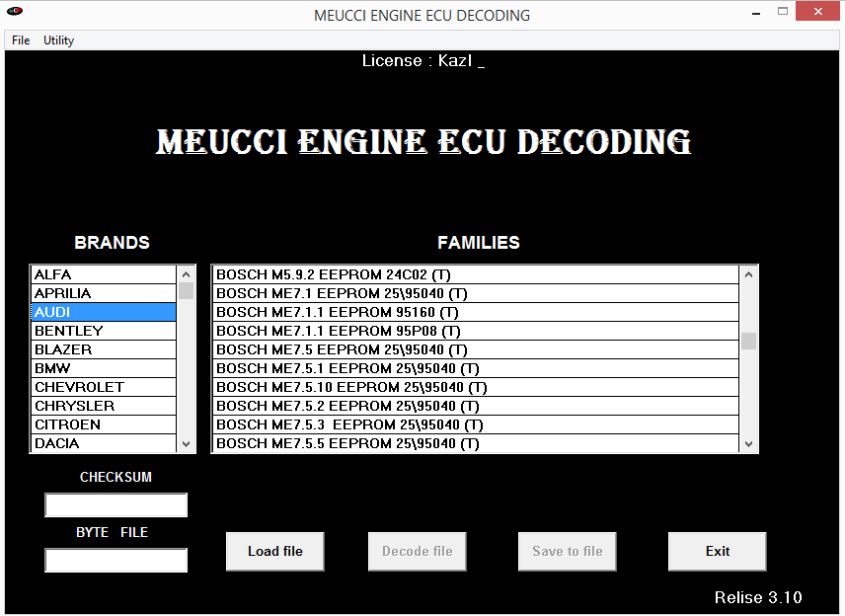Select BLAZER in the brands list
This screenshot has width=845, height=616.
coord(104,349)
